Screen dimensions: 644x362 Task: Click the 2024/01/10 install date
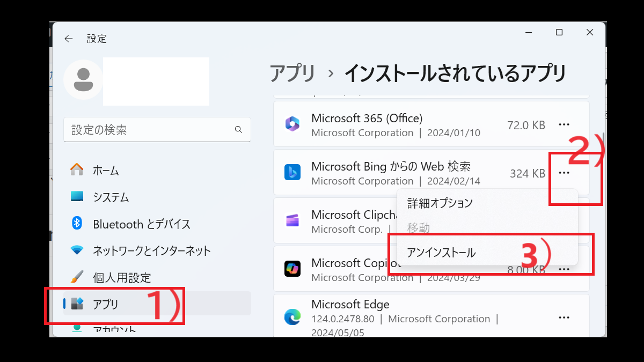tap(453, 132)
